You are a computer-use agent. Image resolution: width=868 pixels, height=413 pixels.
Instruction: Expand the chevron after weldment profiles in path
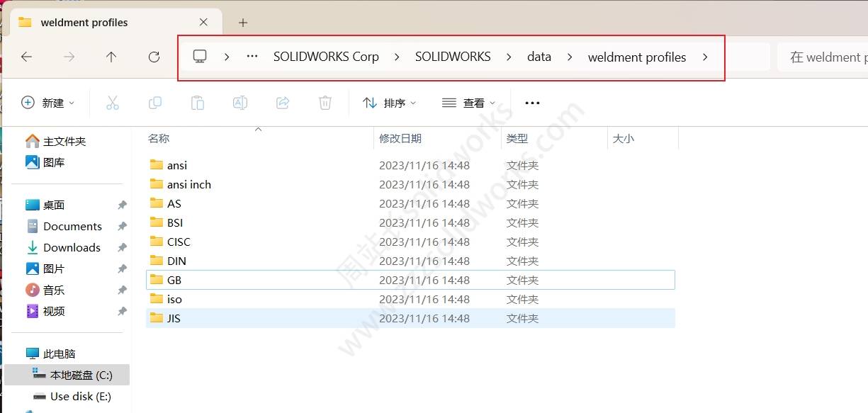(705, 57)
